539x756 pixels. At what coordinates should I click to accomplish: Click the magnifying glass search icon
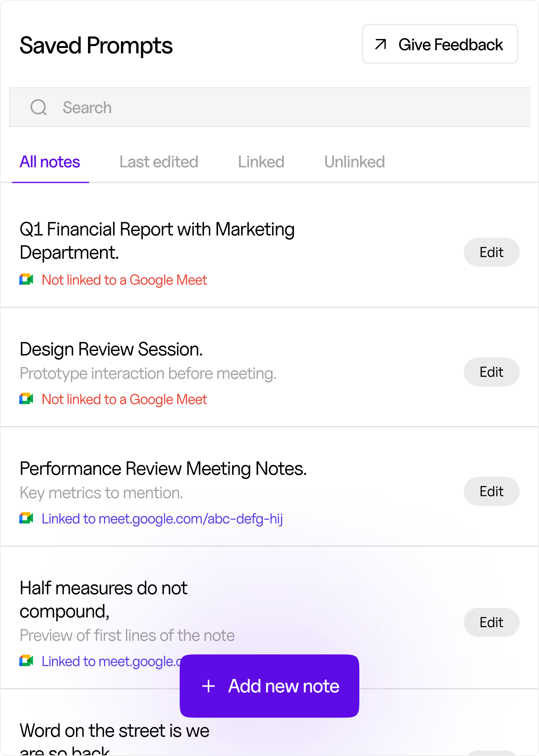[x=39, y=108]
